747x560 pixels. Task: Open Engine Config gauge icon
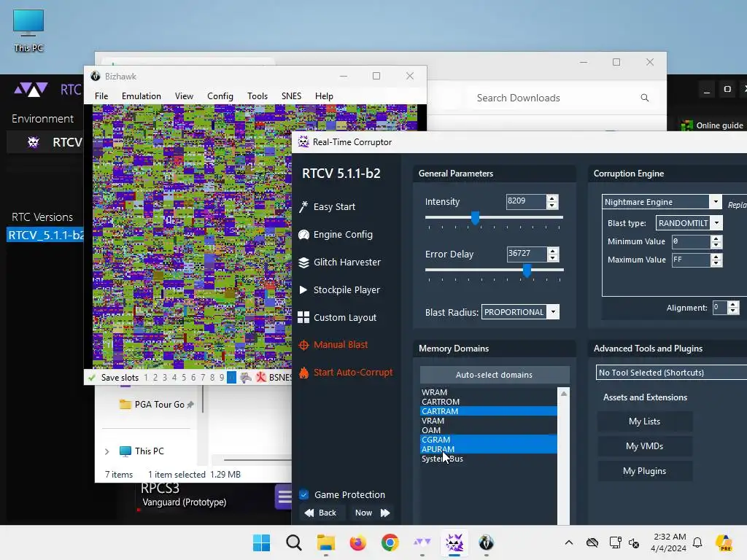303,234
